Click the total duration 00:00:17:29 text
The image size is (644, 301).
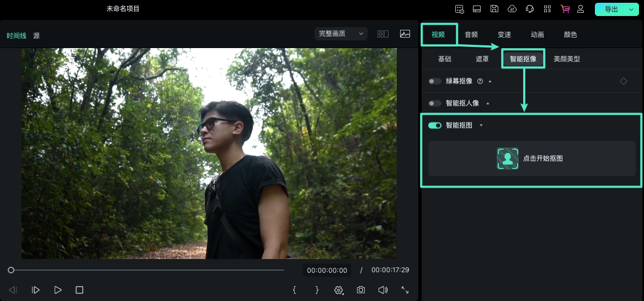point(390,270)
